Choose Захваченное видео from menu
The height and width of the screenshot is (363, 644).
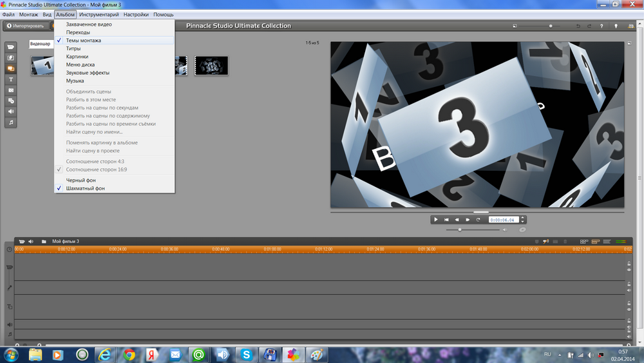(114, 25)
